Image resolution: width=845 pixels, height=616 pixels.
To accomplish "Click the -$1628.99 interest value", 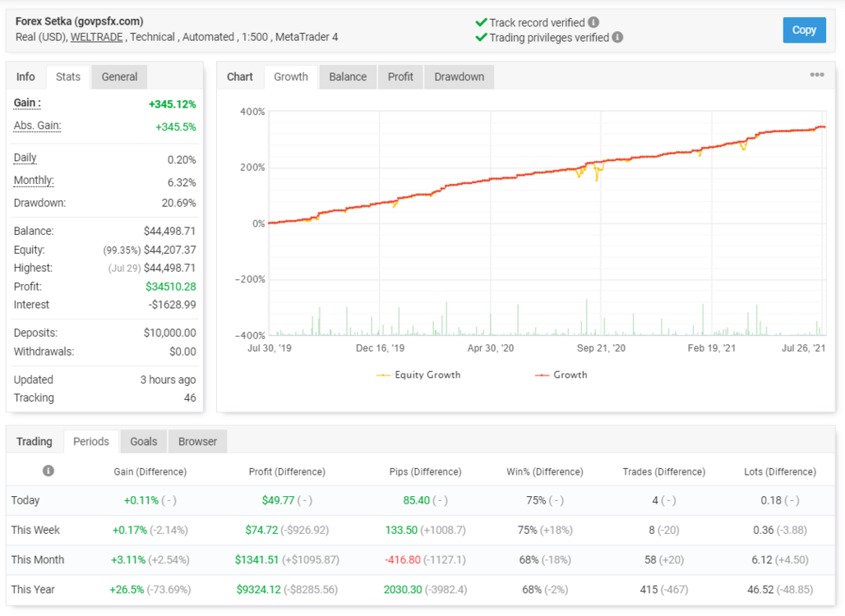I will click(173, 305).
